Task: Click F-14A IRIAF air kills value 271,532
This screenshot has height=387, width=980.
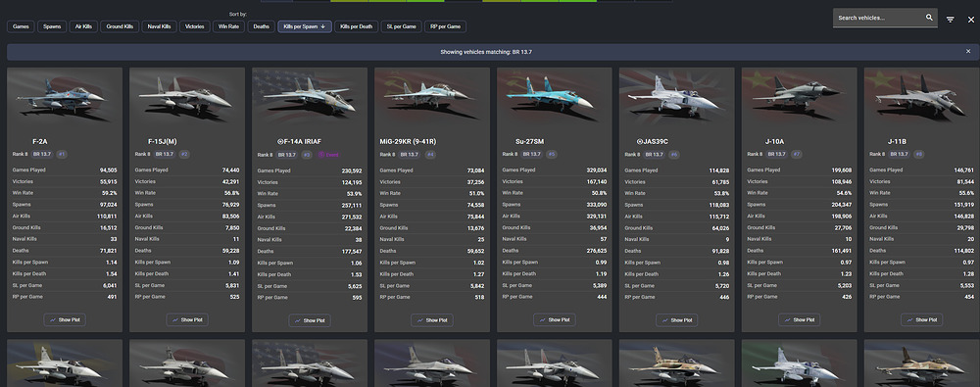Action: (x=352, y=217)
